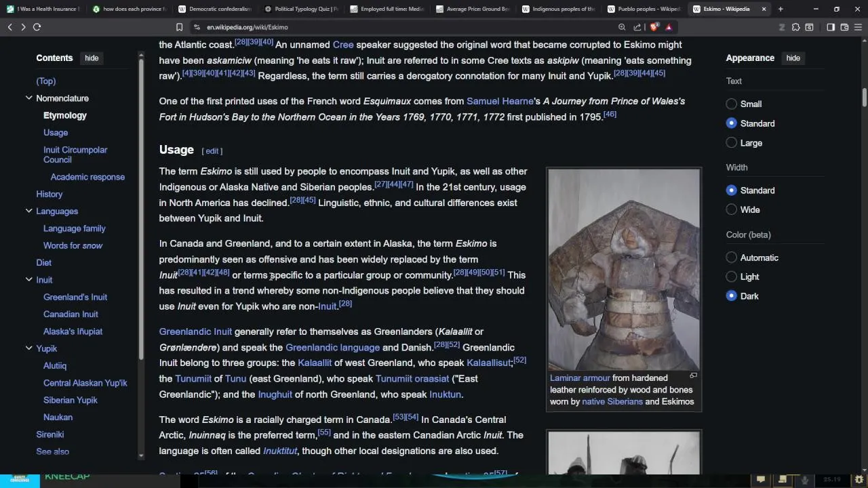Click the Z extension icon in toolbar
The image size is (868, 488).
click(782, 27)
